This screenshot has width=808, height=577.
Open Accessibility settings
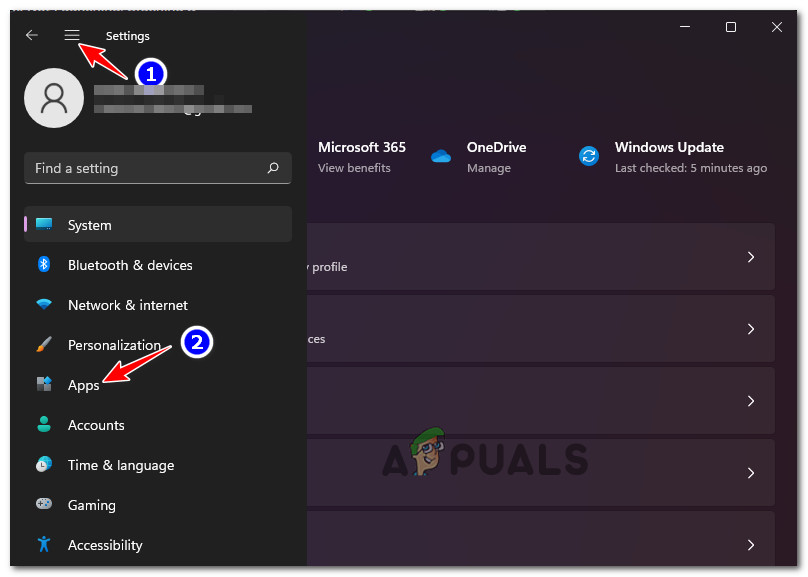158,545
